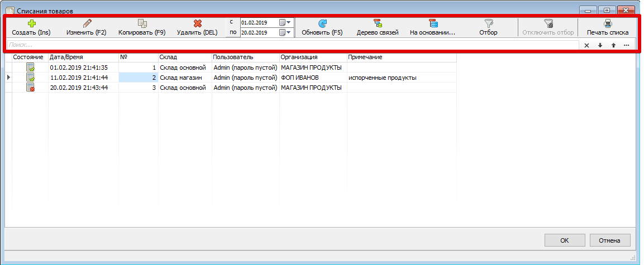Click the OK button
Image resolution: width=644 pixels, height=265 pixels.
tap(565, 240)
